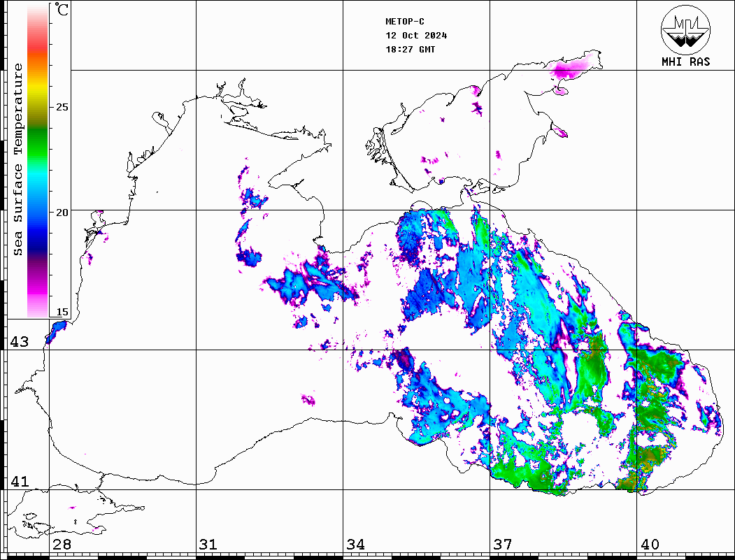Click the '15' tick label on scale
Viewport: 735px width, 560px height.
tap(62, 312)
